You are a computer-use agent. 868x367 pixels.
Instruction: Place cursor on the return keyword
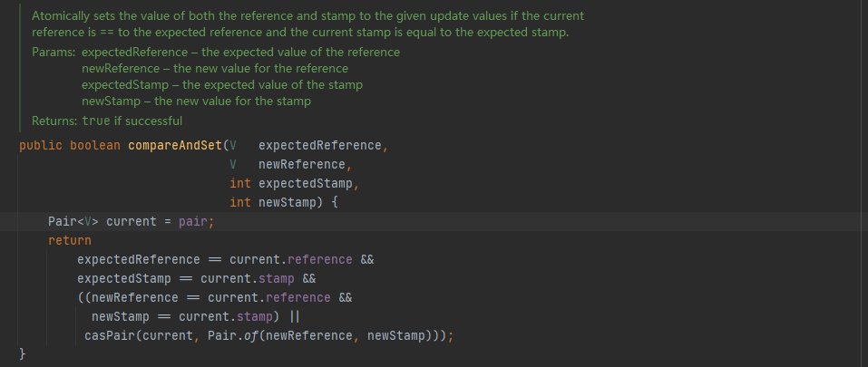(x=70, y=240)
